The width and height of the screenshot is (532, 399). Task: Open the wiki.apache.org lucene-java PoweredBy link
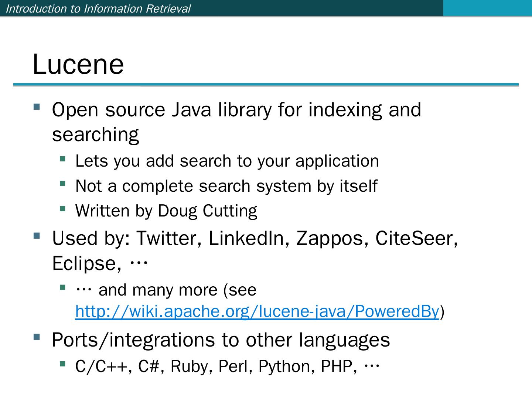tap(257, 311)
